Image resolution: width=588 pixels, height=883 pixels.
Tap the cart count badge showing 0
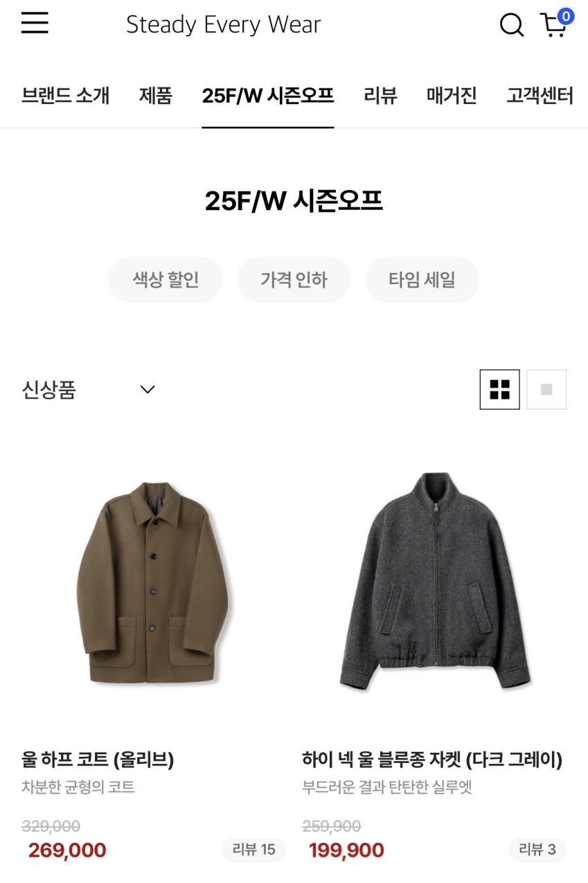[x=566, y=17]
